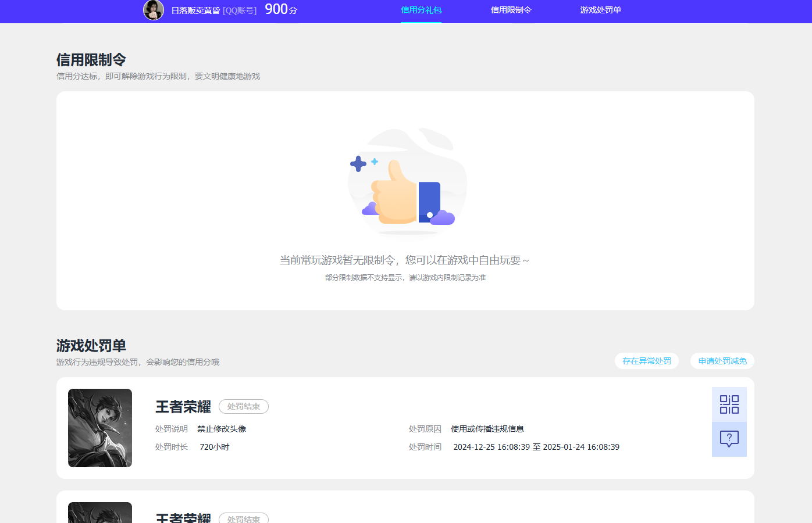Open the question mark help icon
The width and height of the screenshot is (812, 523).
[729, 439]
